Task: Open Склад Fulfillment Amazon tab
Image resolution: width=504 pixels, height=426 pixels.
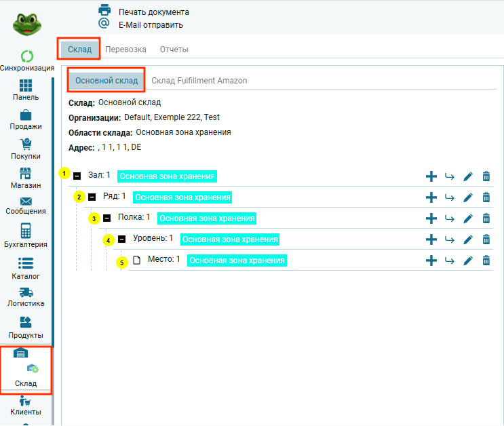Action: (199, 80)
